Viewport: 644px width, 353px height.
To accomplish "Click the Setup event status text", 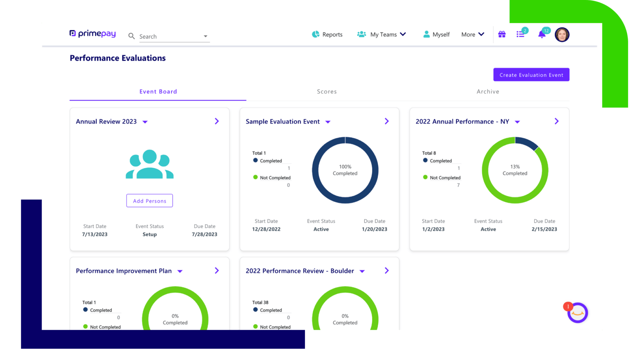I will pyautogui.click(x=150, y=234).
